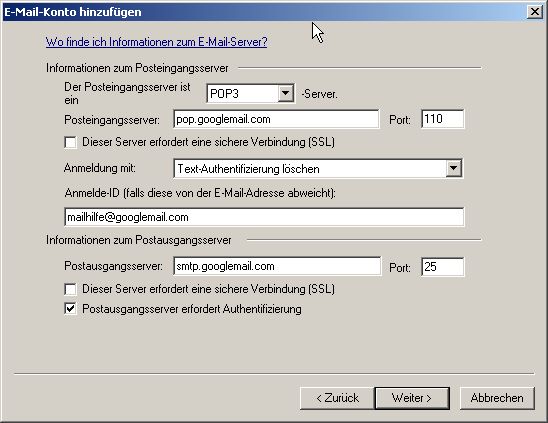Open the Anmeldung mit authentication dropdown
Image resolution: width=548 pixels, height=423 pixels.
coord(318,169)
